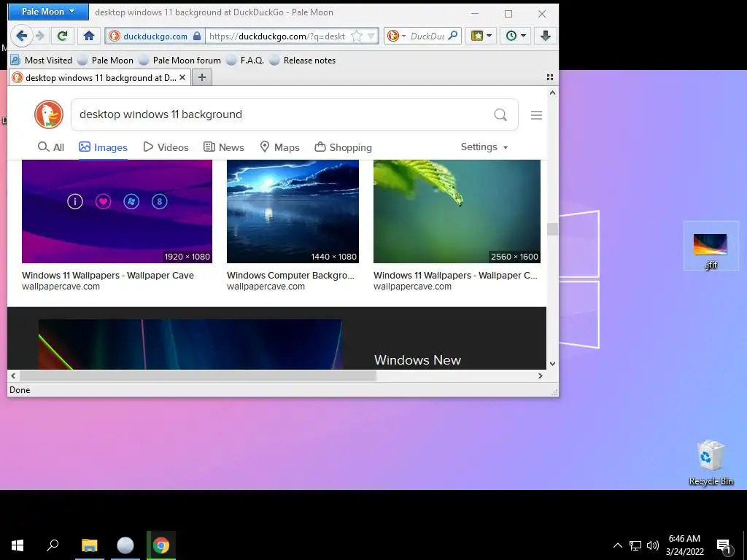Select the Recycle Bin desktop icon
Viewport: 747px width, 560px height.
pos(711,463)
